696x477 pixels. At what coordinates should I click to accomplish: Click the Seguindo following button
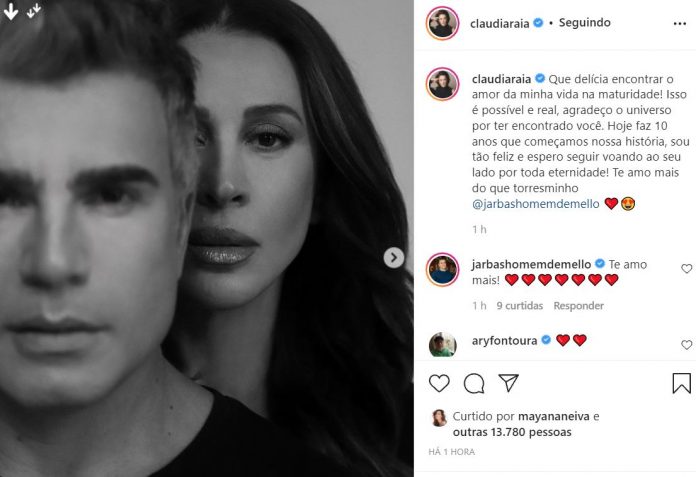click(x=585, y=23)
